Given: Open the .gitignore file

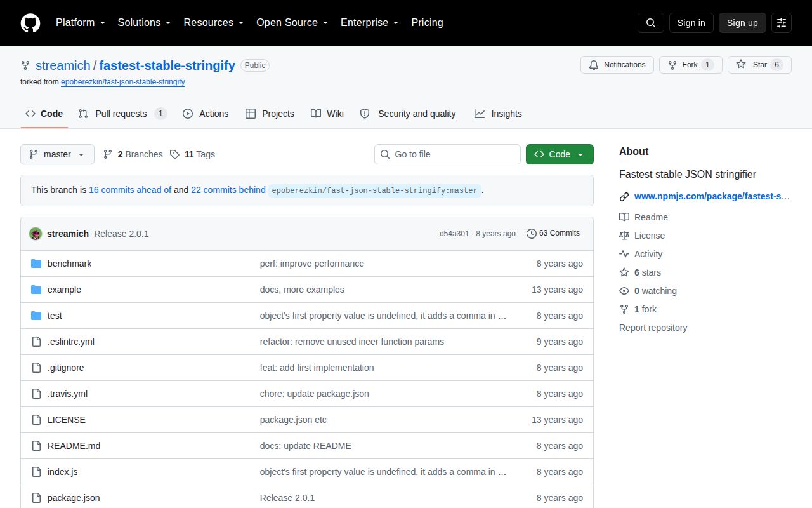Looking at the screenshot, I should click(66, 368).
